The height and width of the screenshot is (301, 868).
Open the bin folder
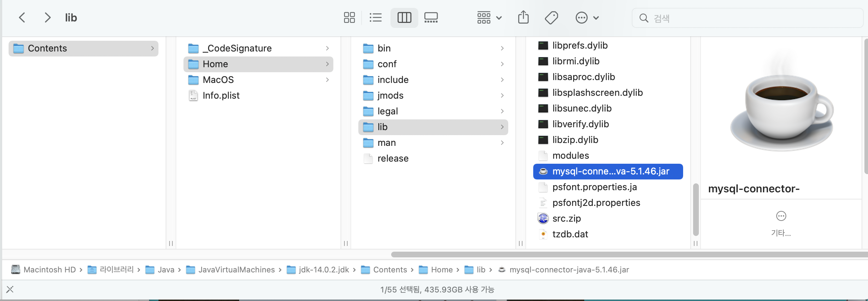click(x=433, y=48)
